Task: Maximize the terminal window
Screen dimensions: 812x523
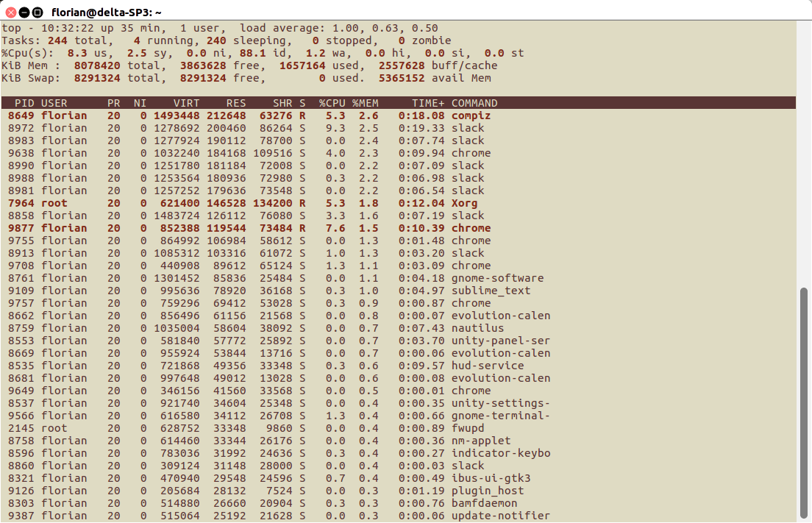Action: click(x=38, y=13)
